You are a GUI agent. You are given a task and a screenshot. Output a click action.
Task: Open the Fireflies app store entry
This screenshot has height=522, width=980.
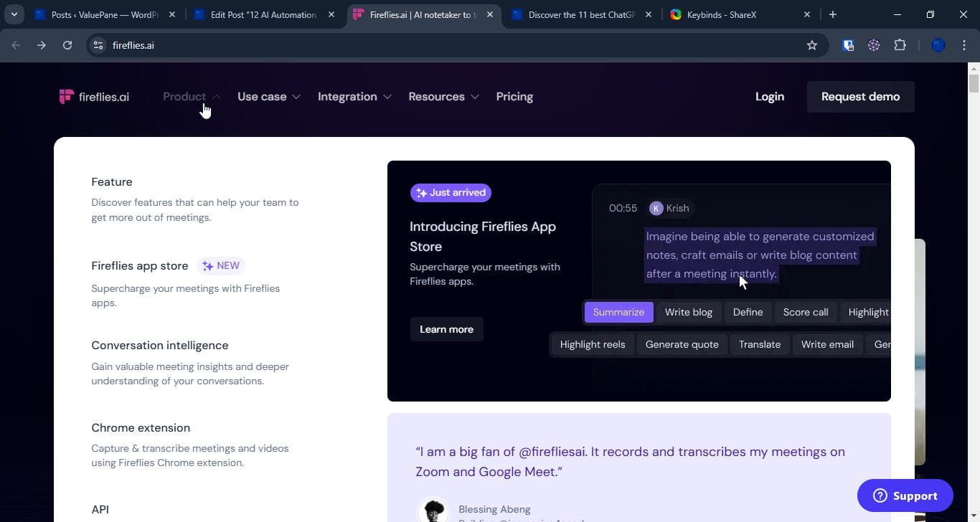coord(140,266)
